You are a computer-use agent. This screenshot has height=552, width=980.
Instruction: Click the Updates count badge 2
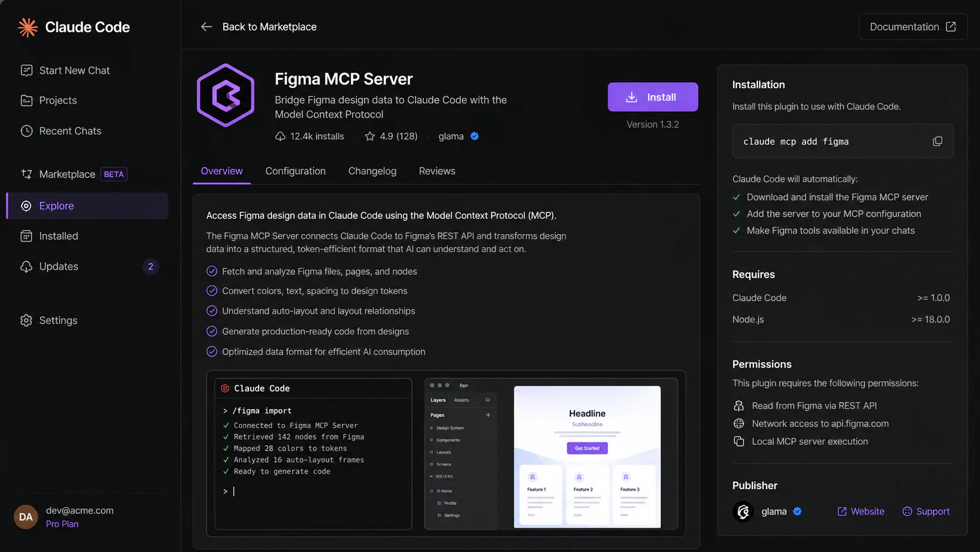151,266
